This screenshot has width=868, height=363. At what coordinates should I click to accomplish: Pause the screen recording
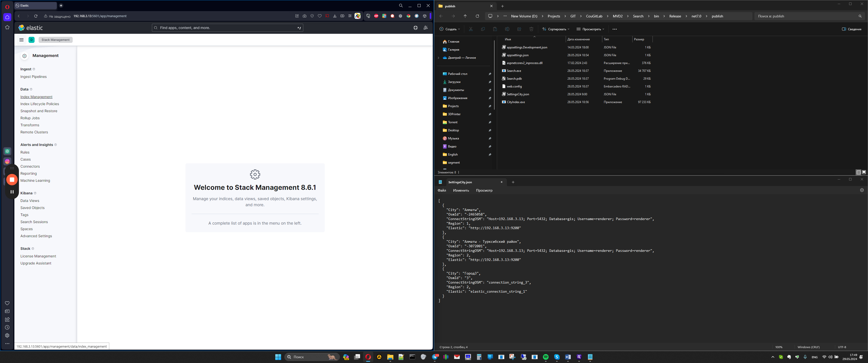point(12,192)
